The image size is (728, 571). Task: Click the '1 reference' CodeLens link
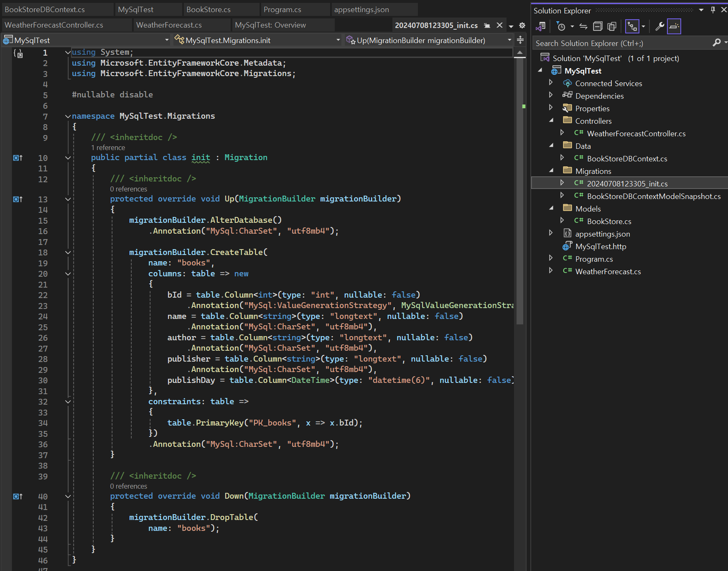click(108, 148)
